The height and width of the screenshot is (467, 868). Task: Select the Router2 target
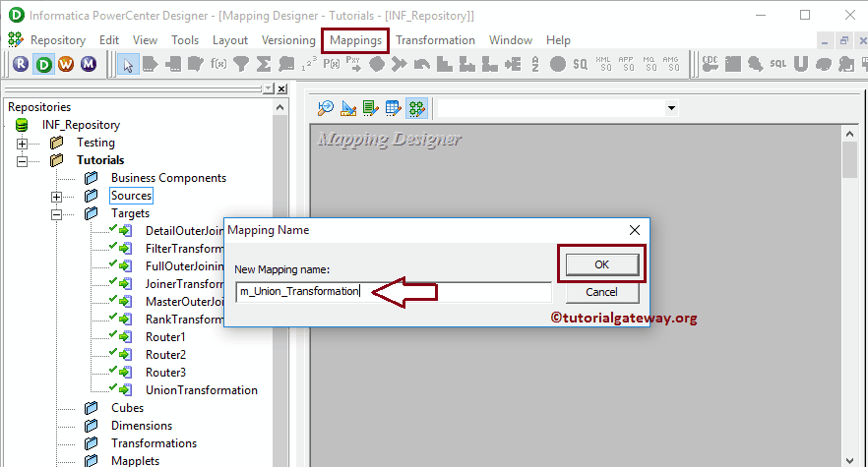pos(165,355)
